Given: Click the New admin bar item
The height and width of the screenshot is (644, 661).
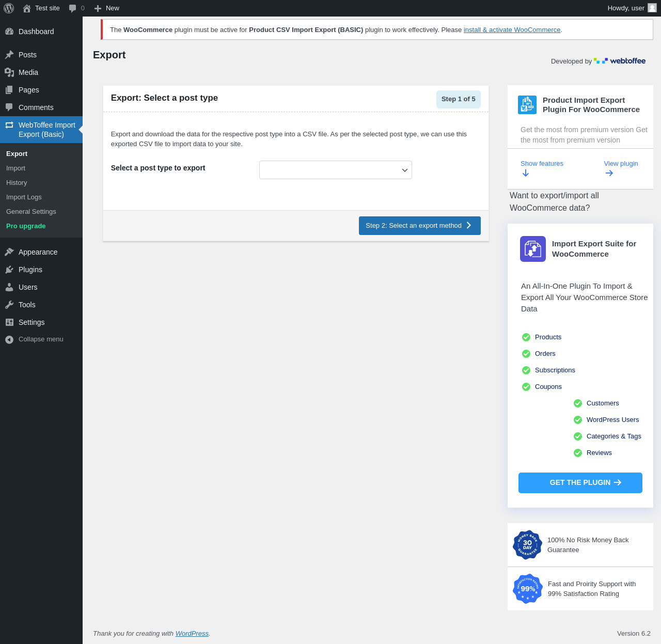Looking at the screenshot, I should point(107,8).
